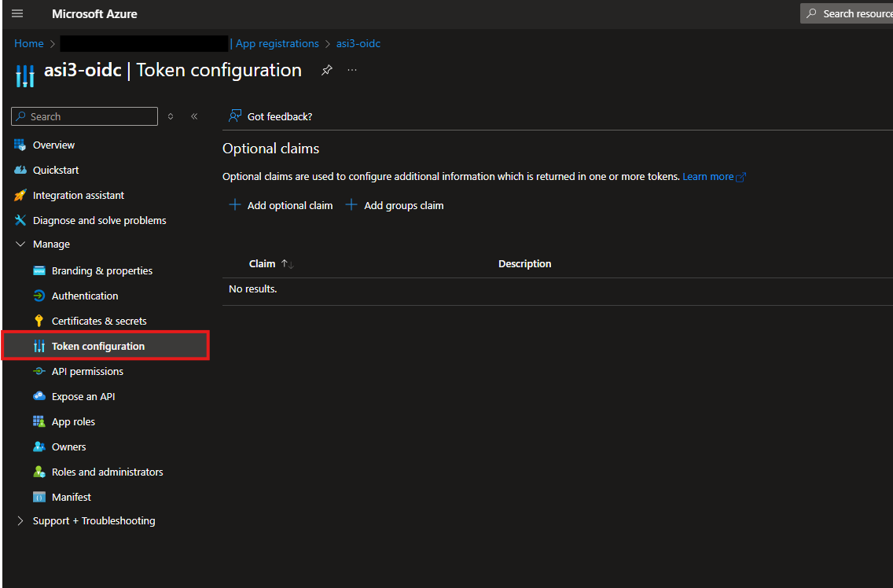This screenshot has width=893, height=588.
Task: Click the Search resources box
Action: click(x=847, y=13)
